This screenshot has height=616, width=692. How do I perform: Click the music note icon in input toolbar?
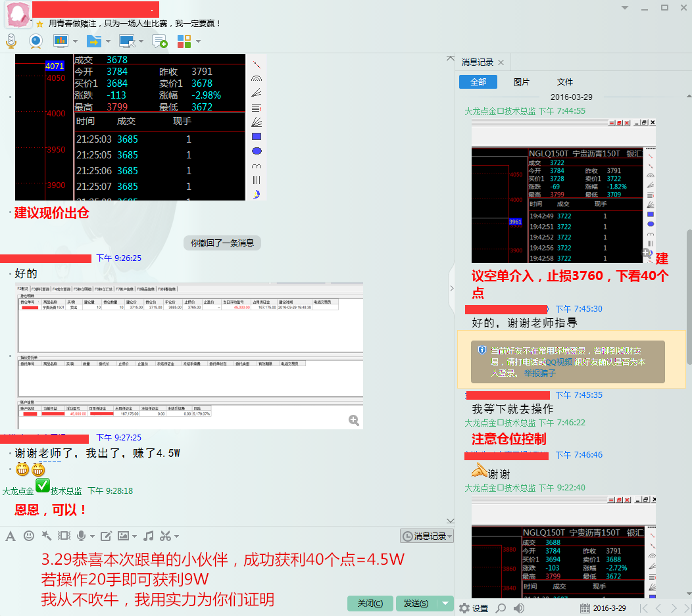(x=149, y=536)
